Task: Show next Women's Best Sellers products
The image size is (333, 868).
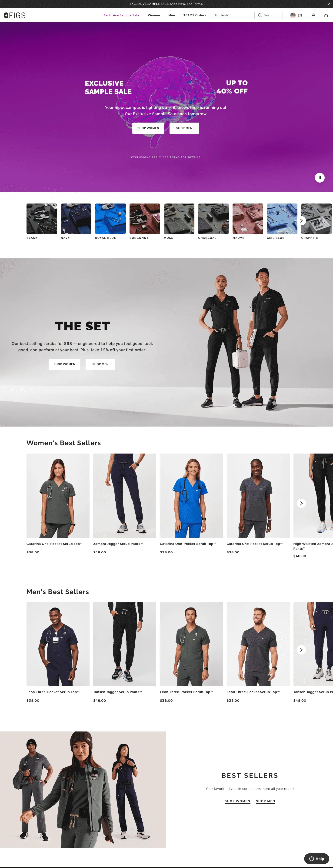Action: tap(301, 503)
